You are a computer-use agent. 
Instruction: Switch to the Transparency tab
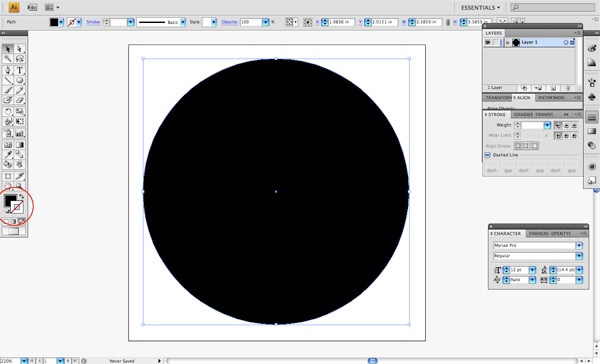544,114
